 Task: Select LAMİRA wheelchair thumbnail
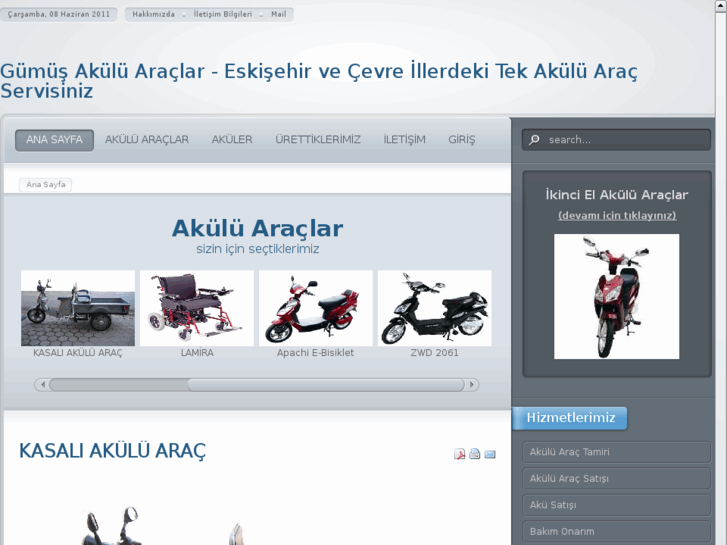coord(197,308)
